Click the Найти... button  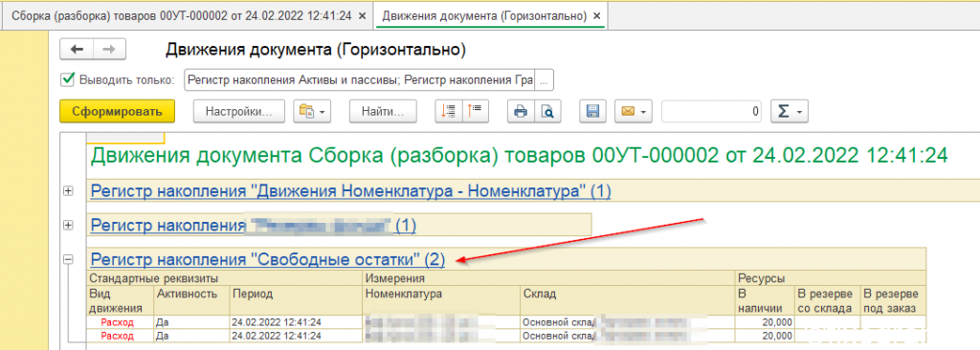pyautogui.click(x=382, y=112)
